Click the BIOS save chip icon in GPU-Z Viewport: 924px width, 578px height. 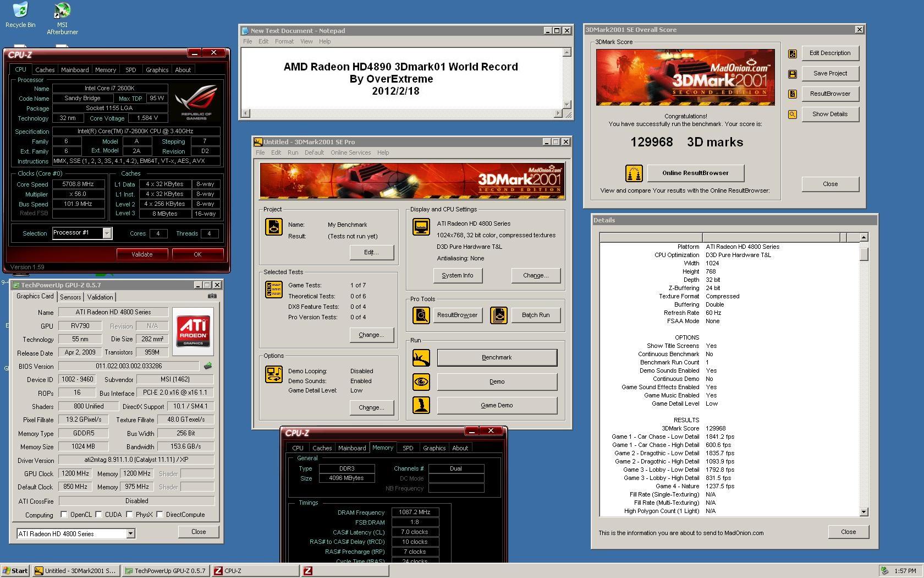[208, 366]
